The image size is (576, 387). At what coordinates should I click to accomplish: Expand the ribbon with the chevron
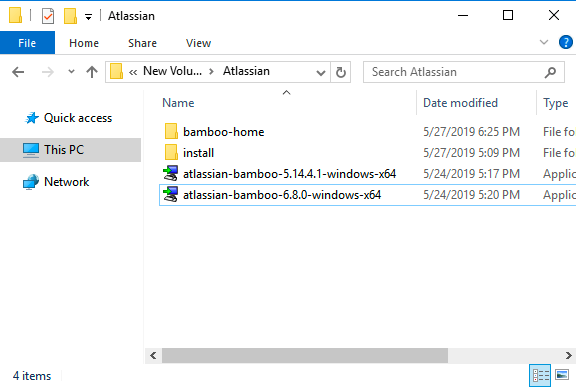click(x=544, y=42)
